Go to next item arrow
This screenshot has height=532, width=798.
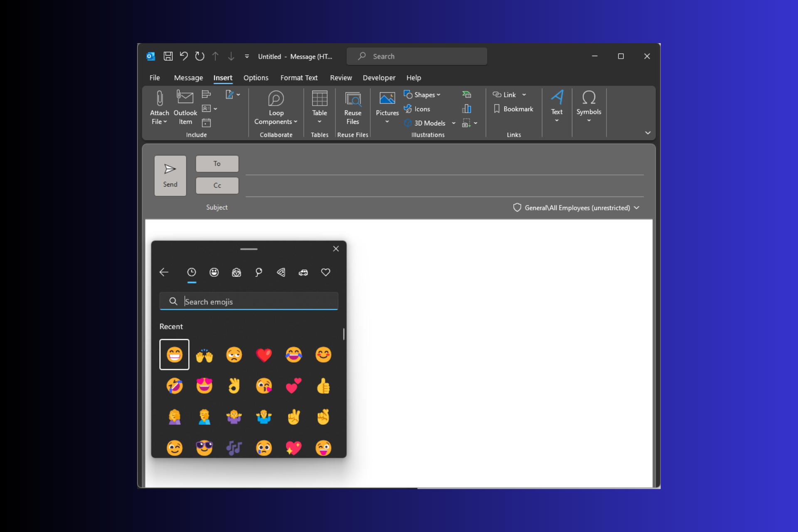(x=231, y=56)
